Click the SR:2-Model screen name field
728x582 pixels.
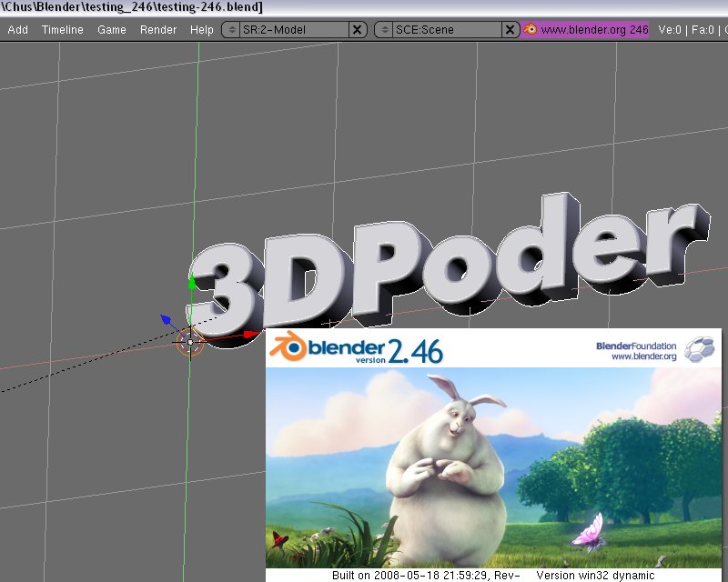(x=294, y=30)
